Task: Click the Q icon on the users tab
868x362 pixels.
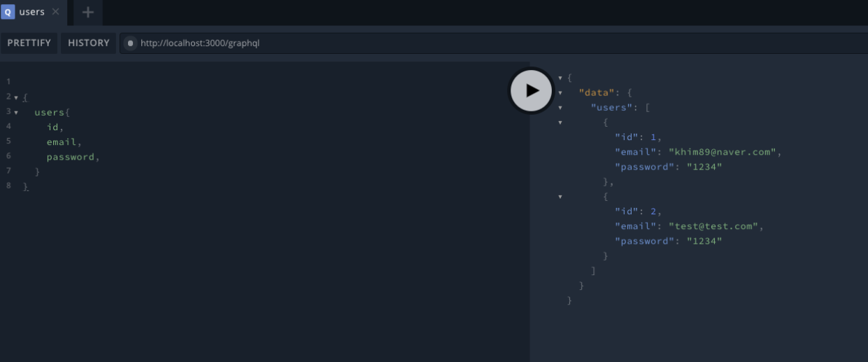Action: (x=8, y=12)
